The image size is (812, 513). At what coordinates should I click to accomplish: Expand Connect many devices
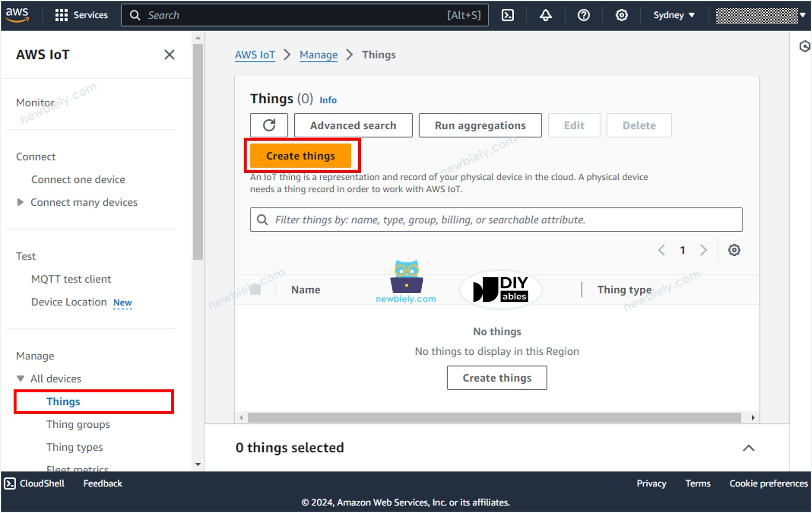(x=20, y=202)
